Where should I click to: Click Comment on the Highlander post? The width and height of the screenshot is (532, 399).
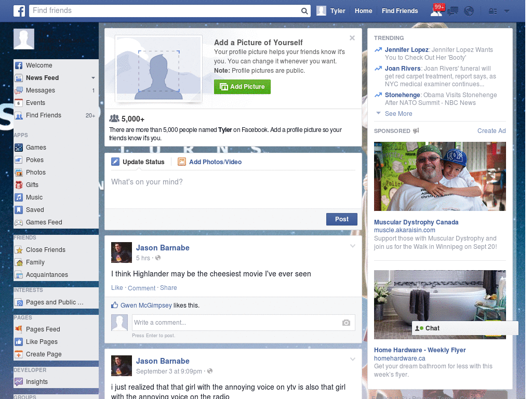[141, 288]
